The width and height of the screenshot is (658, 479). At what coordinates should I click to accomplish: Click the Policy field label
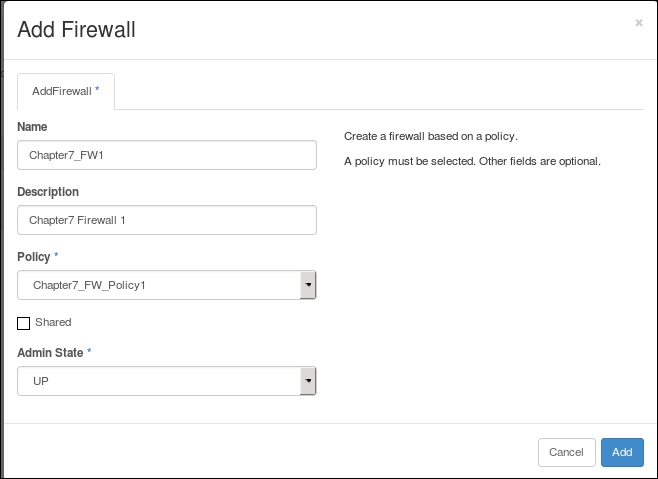[x=34, y=257]
